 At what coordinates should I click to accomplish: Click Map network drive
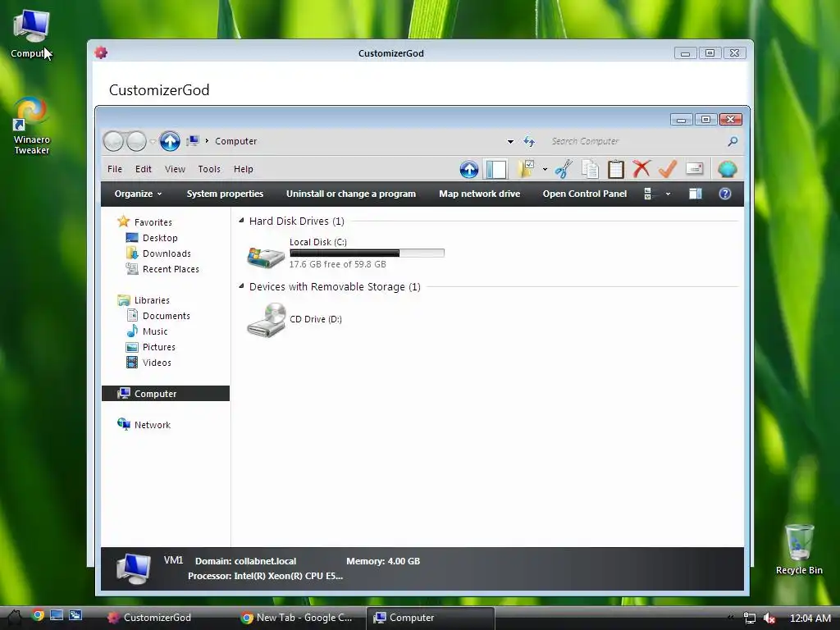point(479,194)
